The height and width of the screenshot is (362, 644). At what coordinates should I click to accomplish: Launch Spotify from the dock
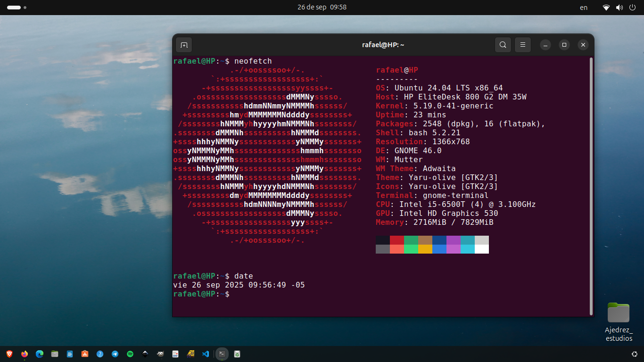tap(130, 354)
